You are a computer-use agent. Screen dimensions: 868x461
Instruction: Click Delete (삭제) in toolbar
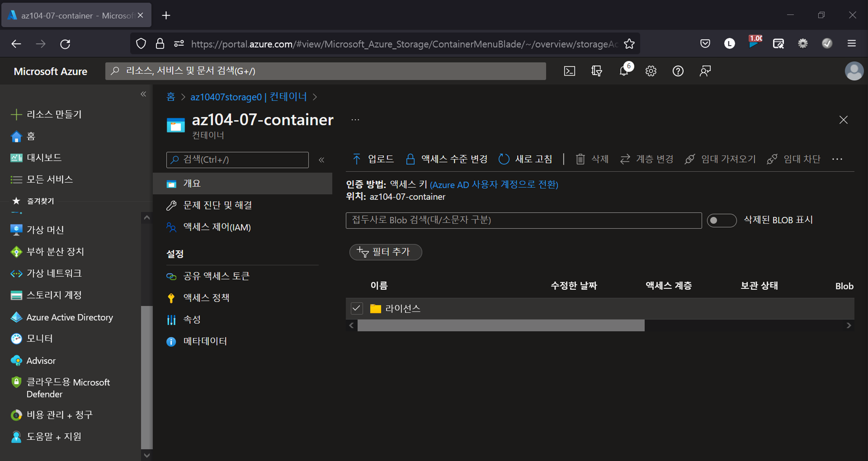(x=592, y=159)
